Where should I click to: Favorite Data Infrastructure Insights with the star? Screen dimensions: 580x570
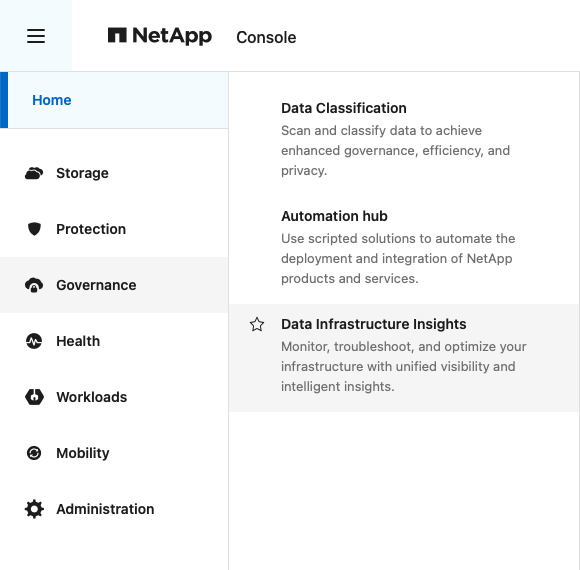(x=257, y=324)
